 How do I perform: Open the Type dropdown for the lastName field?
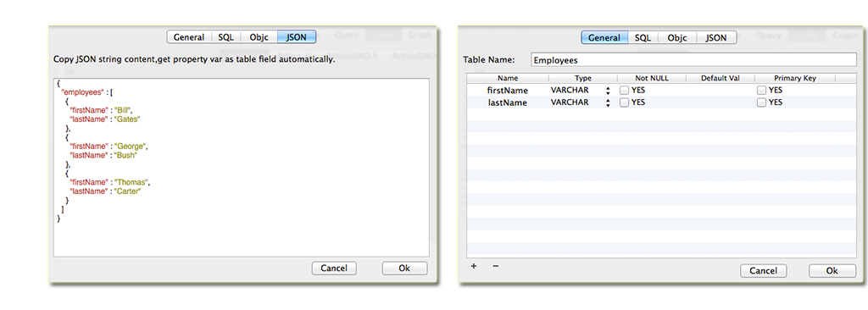tap(608, 102)
